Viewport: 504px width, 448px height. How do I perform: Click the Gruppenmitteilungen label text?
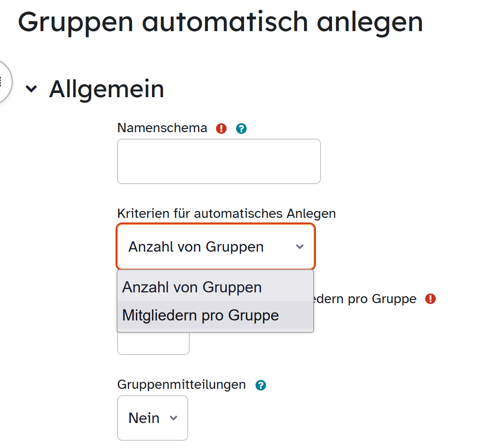click(181, 385)
